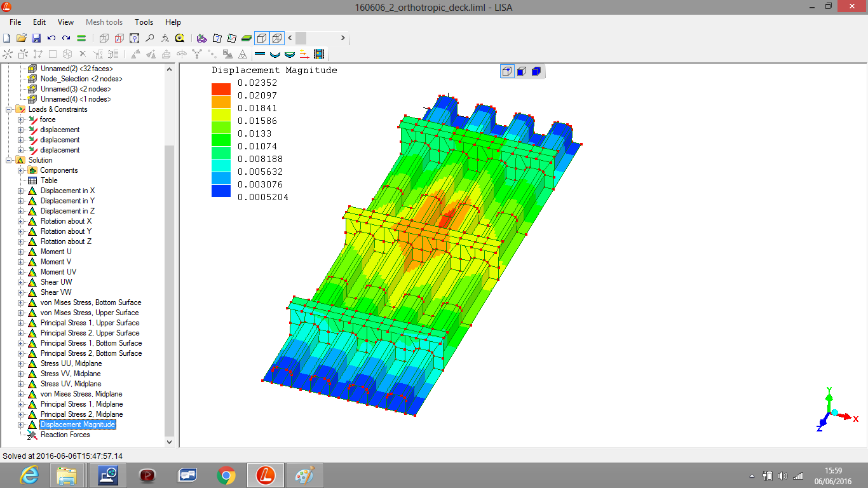Toggle face selection mode cube
868x488 pixels.
click(x=522, y=71)
